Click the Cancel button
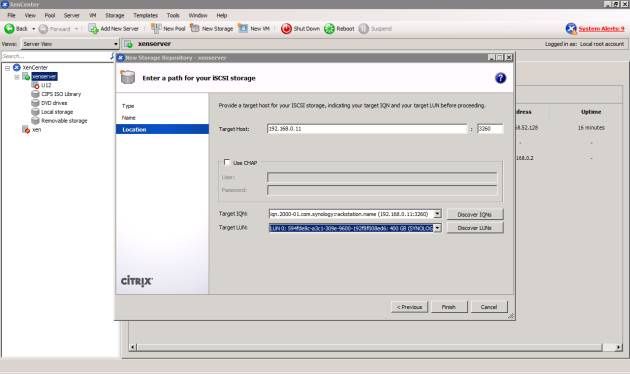Image resolution: width=630 pixels, height=374 pixels. [x=489, y=307]
